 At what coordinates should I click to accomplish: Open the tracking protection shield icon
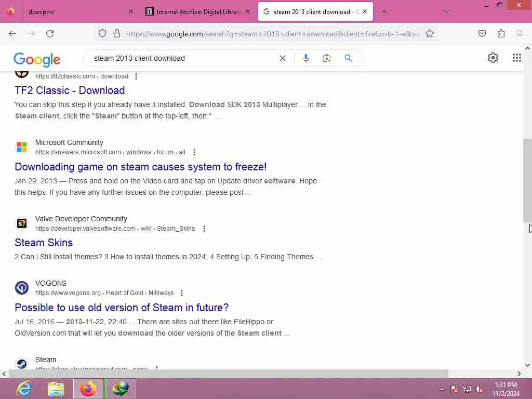(102, 33)
